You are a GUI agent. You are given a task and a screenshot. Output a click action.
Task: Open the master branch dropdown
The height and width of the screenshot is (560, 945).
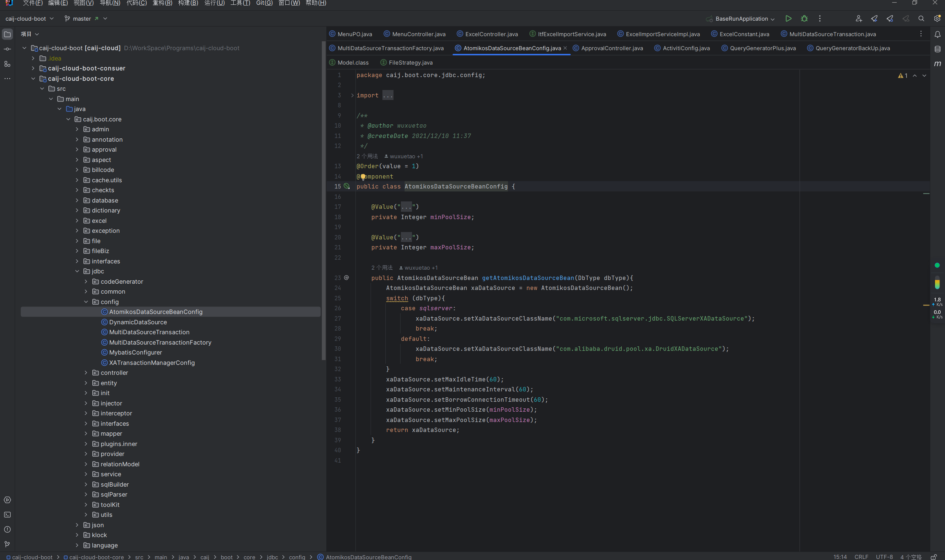coord(86,18)
